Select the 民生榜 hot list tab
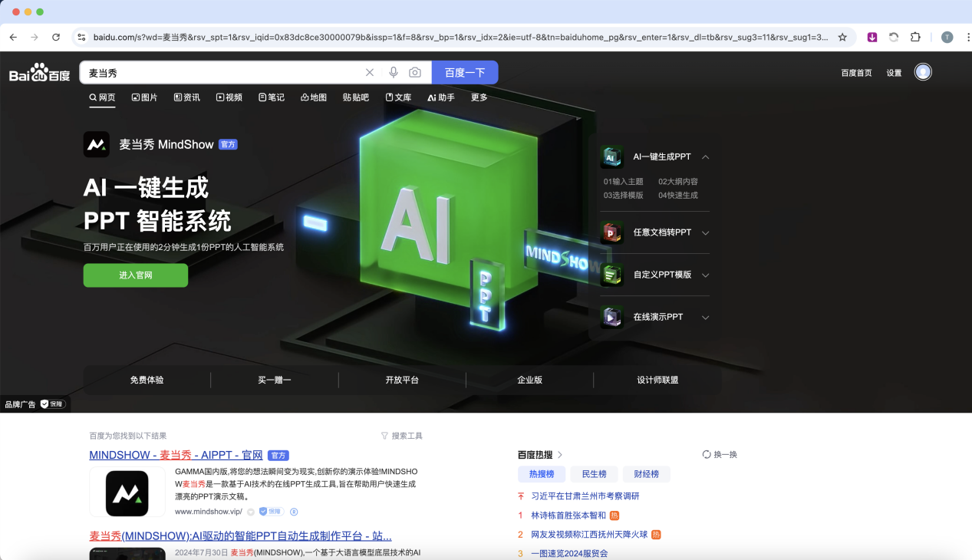Viewport: 972px width, 560px height. pyautogui.click(x=594, y=474)
